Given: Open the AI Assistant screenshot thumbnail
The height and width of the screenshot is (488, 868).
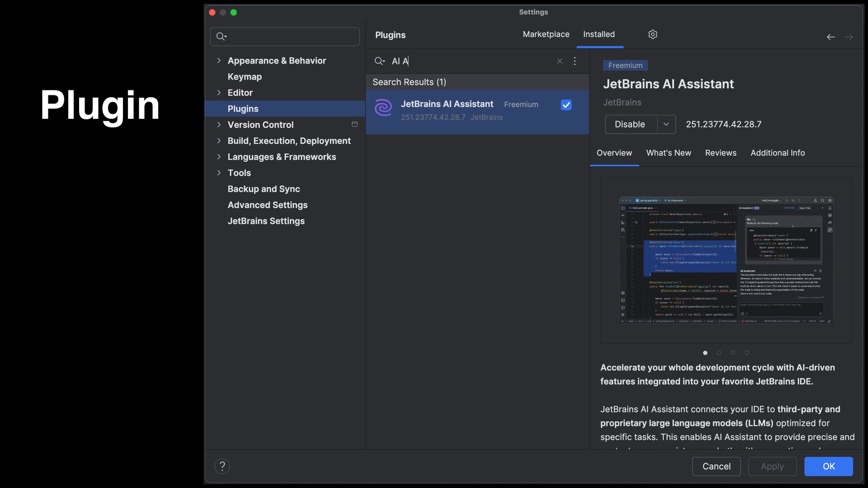Looking at the screenshot, I should pos(726,260).
